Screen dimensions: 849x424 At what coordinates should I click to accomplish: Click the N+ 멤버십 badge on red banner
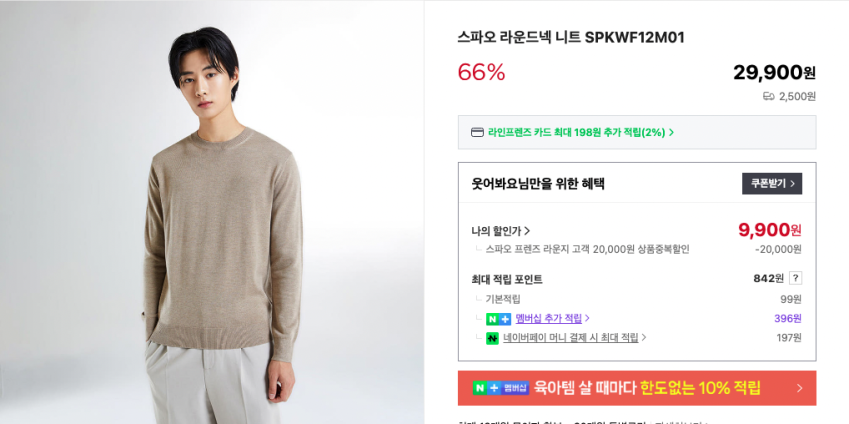click(x=500, y=388)
